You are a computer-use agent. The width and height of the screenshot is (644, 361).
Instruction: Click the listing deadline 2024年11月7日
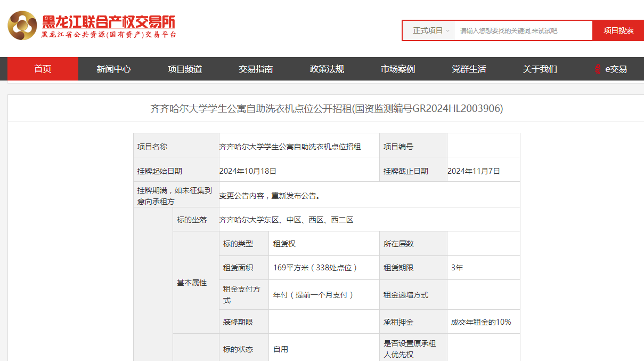(x=474, y=171)
